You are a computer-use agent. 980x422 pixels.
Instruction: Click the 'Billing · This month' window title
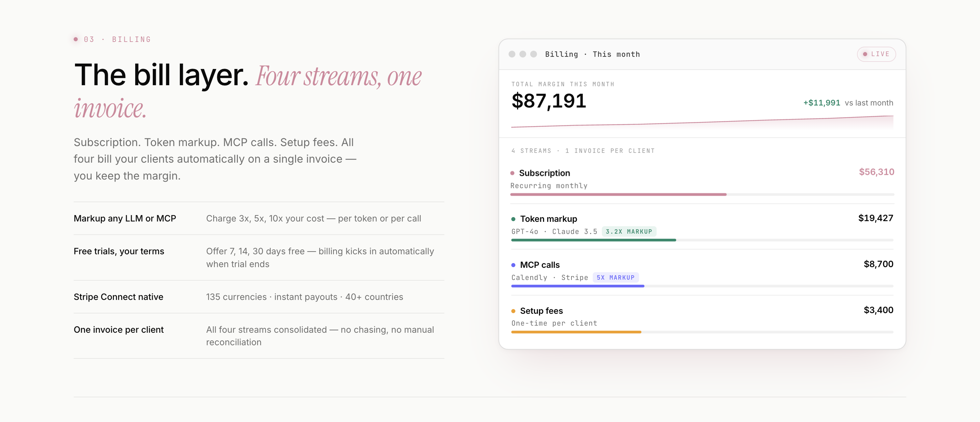pyautogui.click(x=592, y=54)
